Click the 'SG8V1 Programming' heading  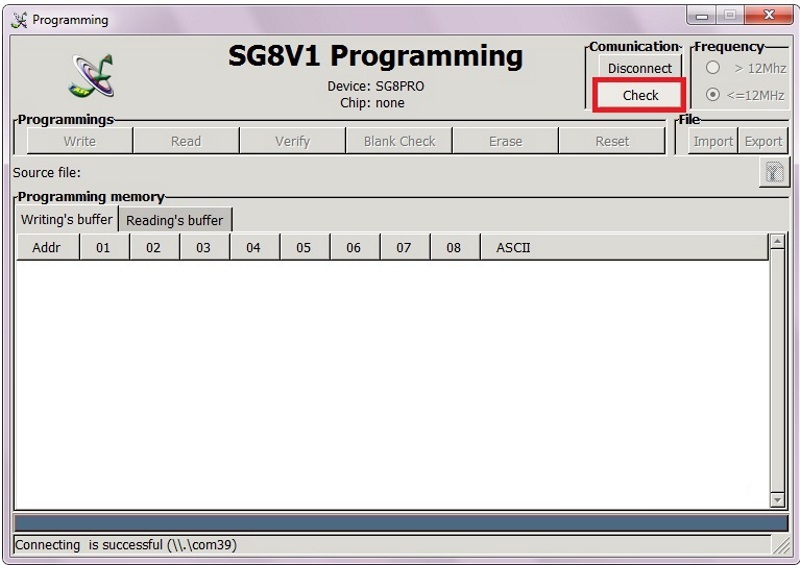(376, 56)
